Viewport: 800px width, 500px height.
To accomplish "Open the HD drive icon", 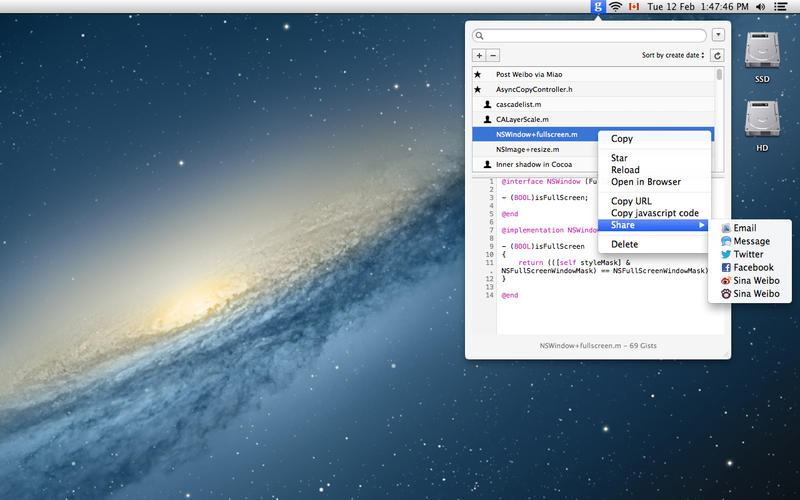I will [x=763, y=121].
